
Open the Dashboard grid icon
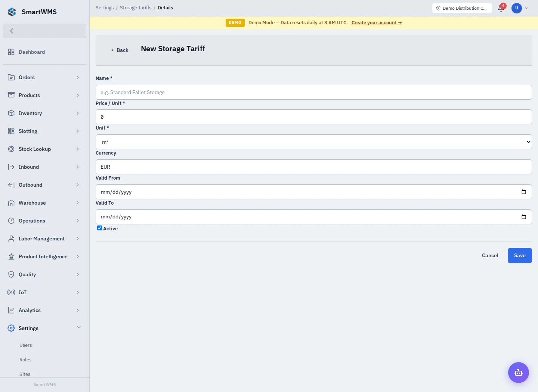click(11, 52)
